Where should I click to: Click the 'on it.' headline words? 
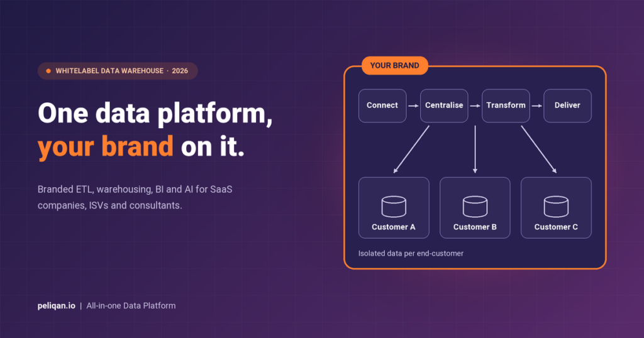click(x=213, y=146)
